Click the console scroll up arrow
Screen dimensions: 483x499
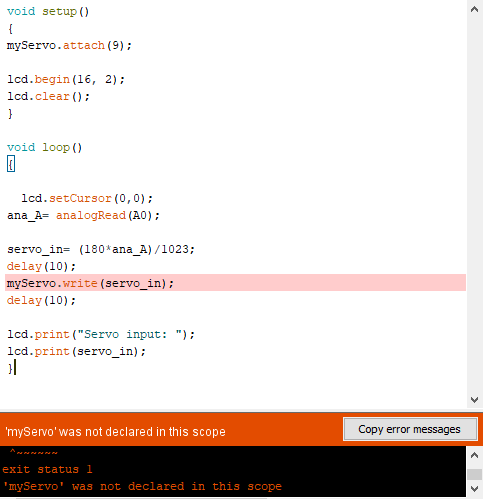pyautogui.click(x=474, y=455)
